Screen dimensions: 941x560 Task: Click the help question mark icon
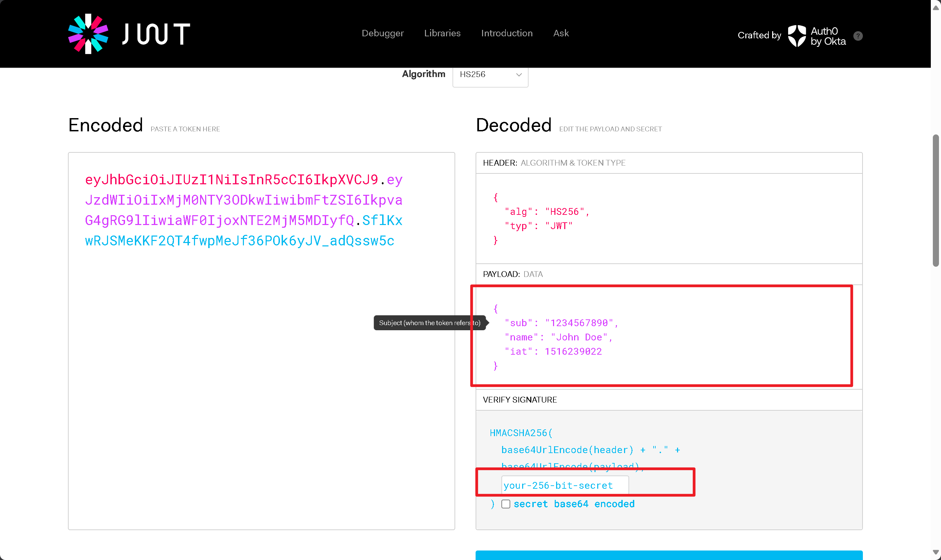pyautogui.click(x=858, y=36)
